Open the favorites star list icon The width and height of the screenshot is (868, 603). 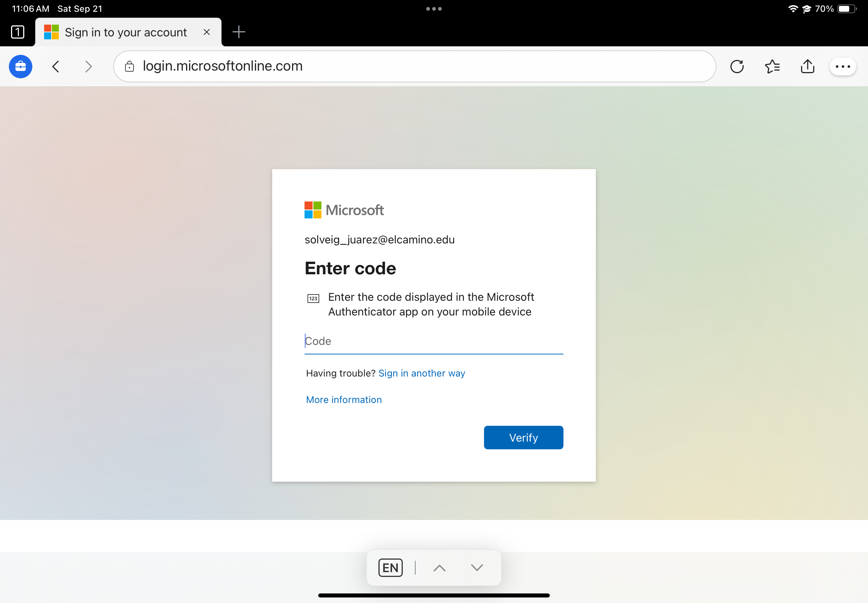pyautogui.click(x=772, y=67)
